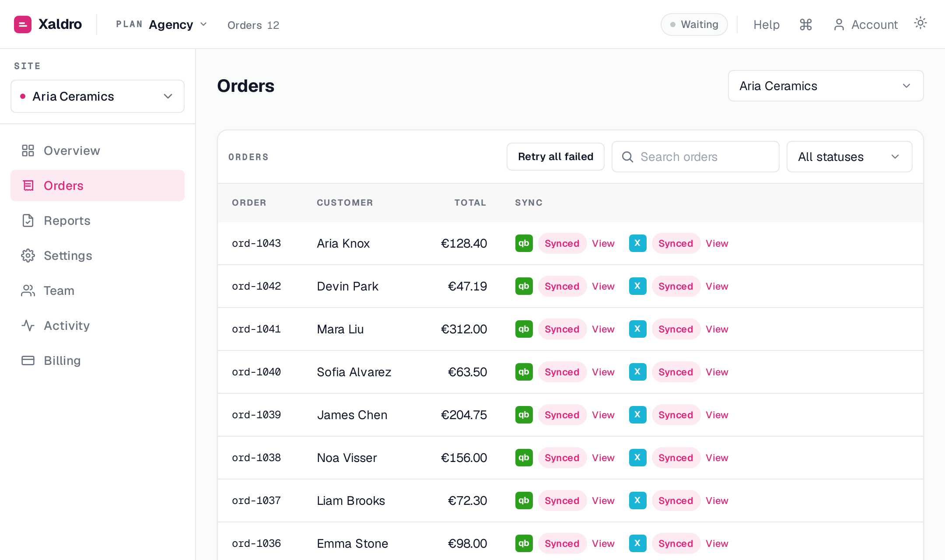Click Xero icon for ord-1042

pos(638,286)
